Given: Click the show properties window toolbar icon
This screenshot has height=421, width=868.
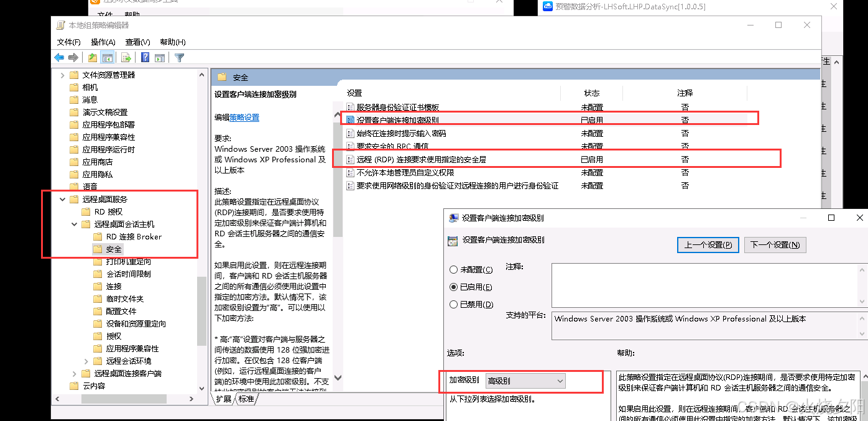Looking at the screenshot, I should (x=160, y=57).
